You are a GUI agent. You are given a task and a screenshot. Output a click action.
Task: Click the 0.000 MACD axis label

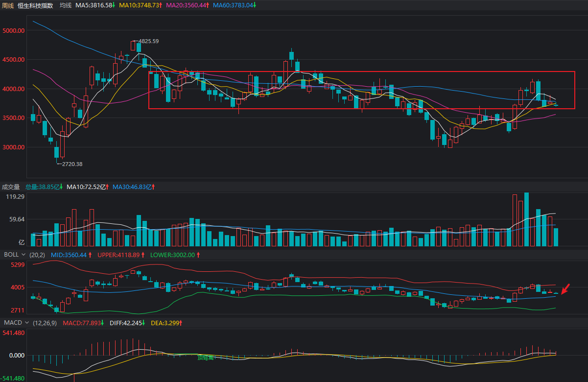(x=17, y=356)
